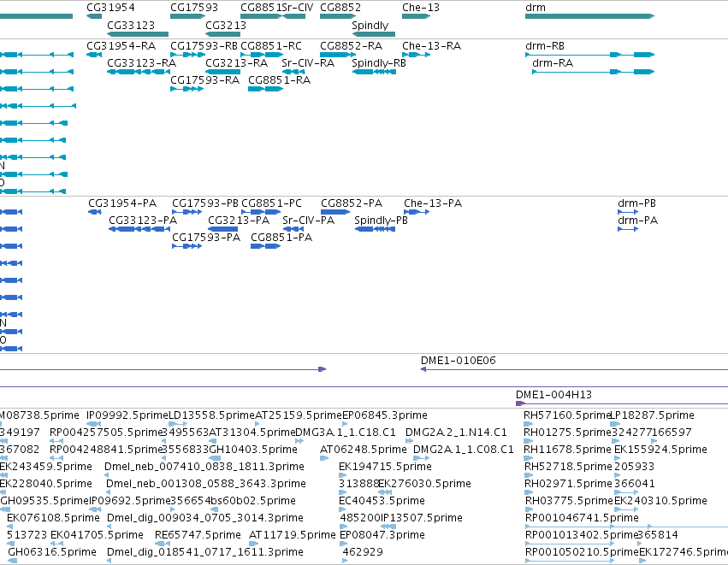
Task: Select the Sr-CIV gene label
Action: click(298, 8)
